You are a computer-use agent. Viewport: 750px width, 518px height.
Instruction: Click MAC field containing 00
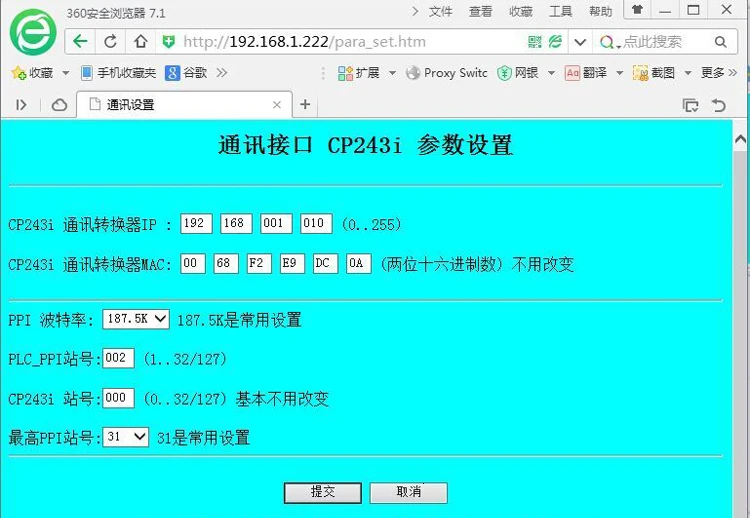tap(193, 264)
